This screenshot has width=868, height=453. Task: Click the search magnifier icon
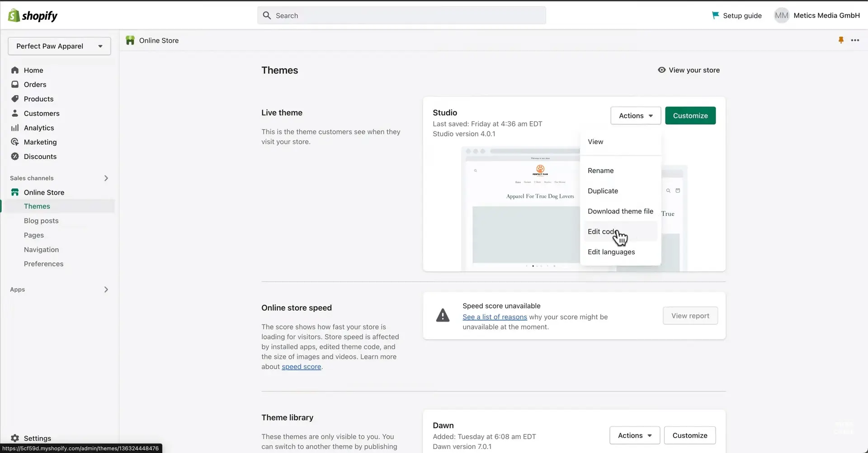tap(267, 15)
